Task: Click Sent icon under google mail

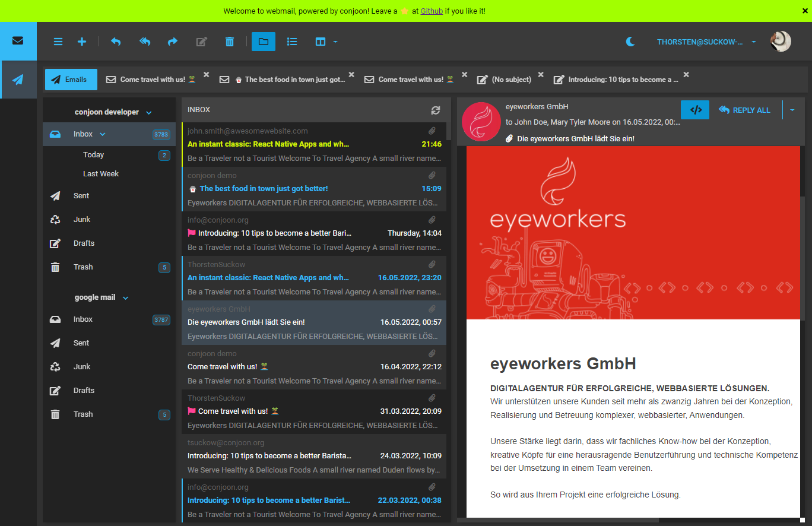Action: (x=55, y=343)
